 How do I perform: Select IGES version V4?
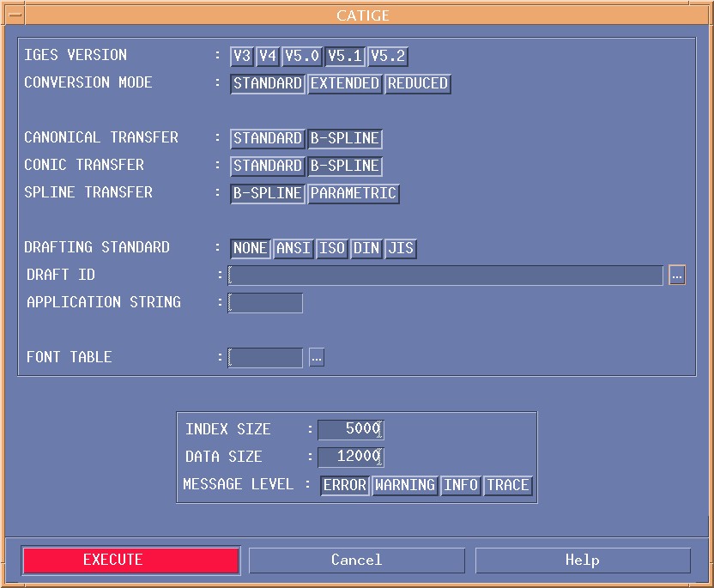[268, 56]
